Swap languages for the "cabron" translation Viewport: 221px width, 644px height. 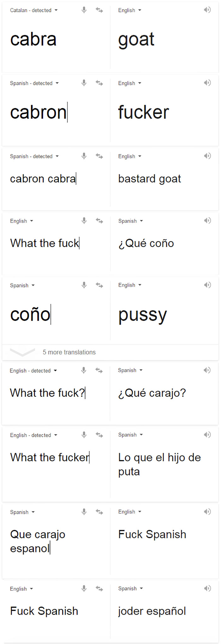pos(99,83)
